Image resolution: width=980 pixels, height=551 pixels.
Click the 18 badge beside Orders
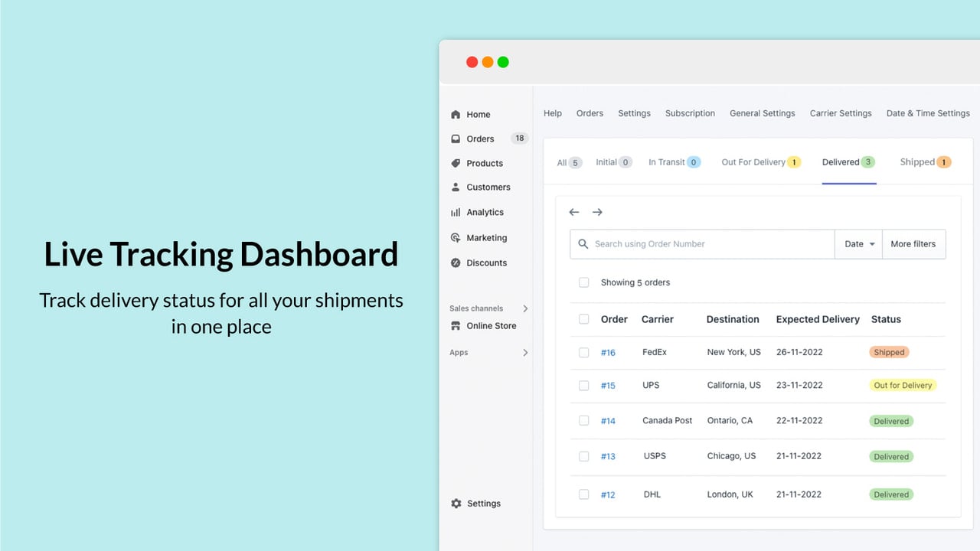pyautogui.click(x=520, y=139)
